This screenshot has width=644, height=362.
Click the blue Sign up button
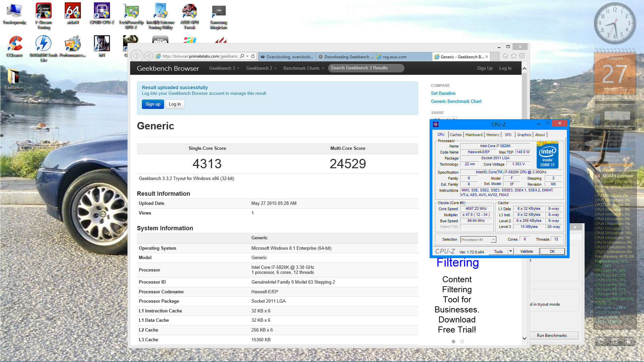[153, 104]
